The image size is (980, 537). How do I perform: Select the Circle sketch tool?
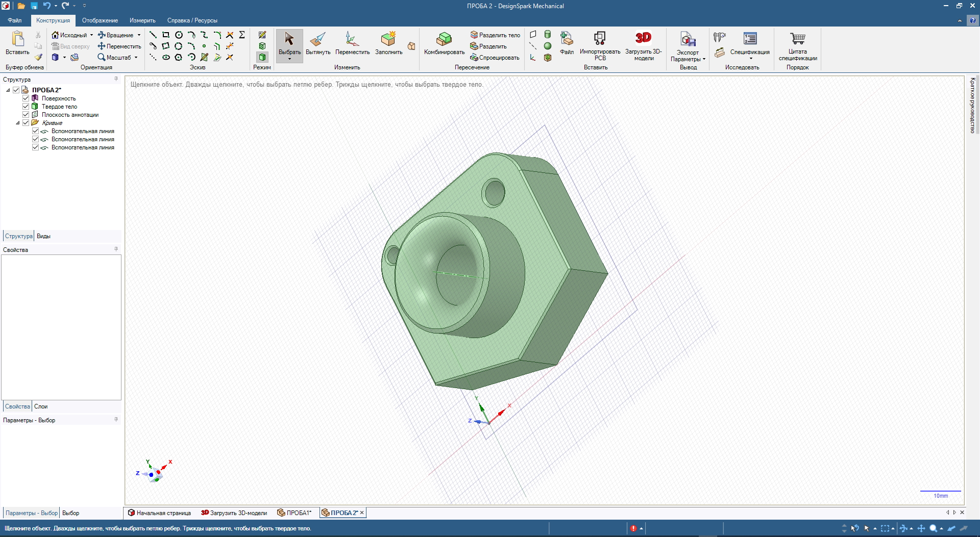(x=179, y=35)
